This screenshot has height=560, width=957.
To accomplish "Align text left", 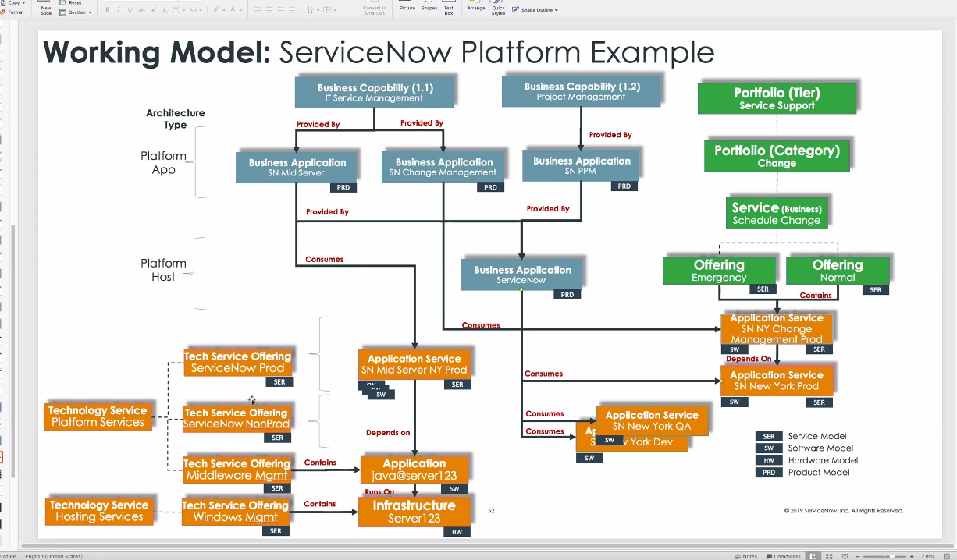I will click(x=258, y=10).
